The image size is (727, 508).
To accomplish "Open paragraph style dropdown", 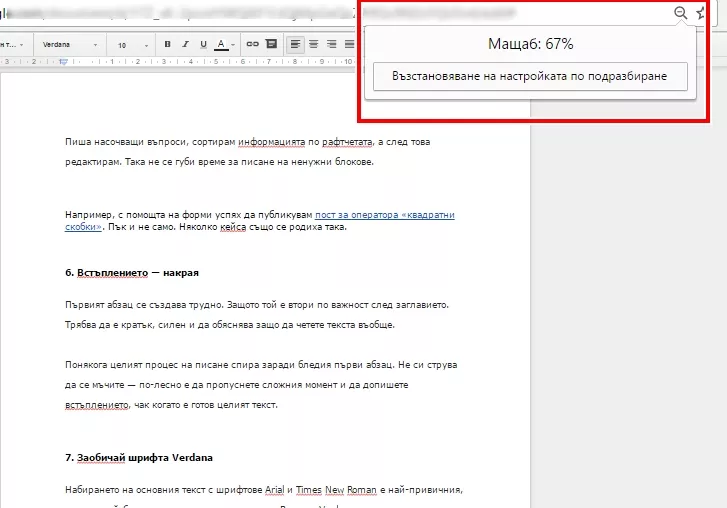I will click(13, 44).
